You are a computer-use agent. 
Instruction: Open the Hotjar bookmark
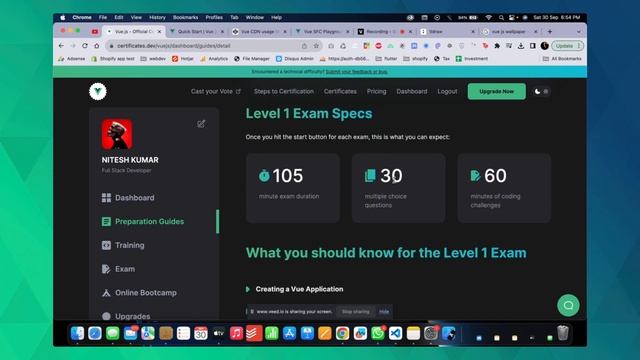pos(183,59)
